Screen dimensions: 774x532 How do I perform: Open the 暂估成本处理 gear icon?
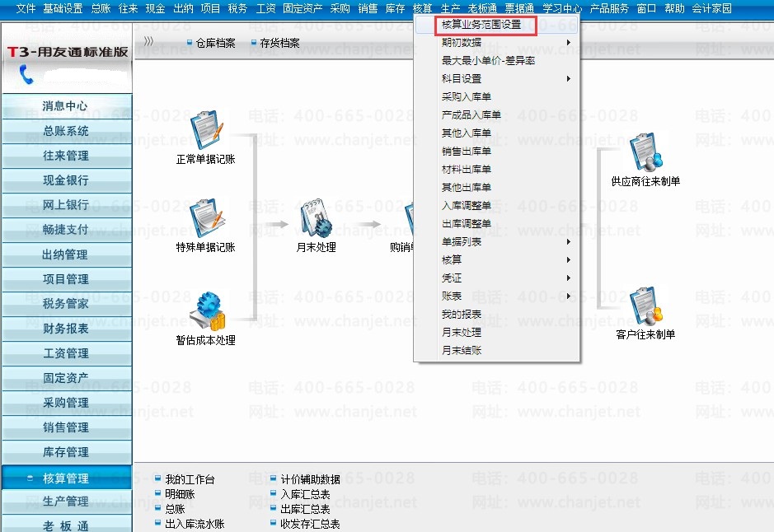(x=208, y=310)
